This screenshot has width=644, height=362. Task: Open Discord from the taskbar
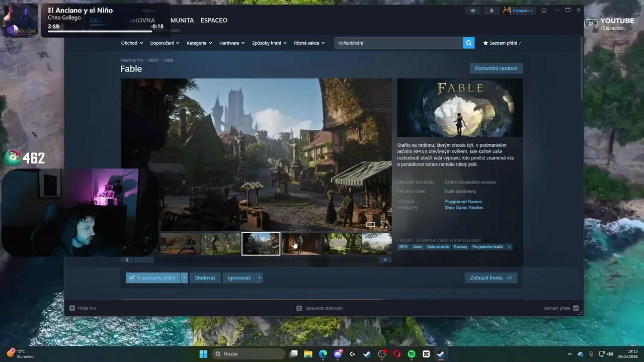tap(338, 354)
